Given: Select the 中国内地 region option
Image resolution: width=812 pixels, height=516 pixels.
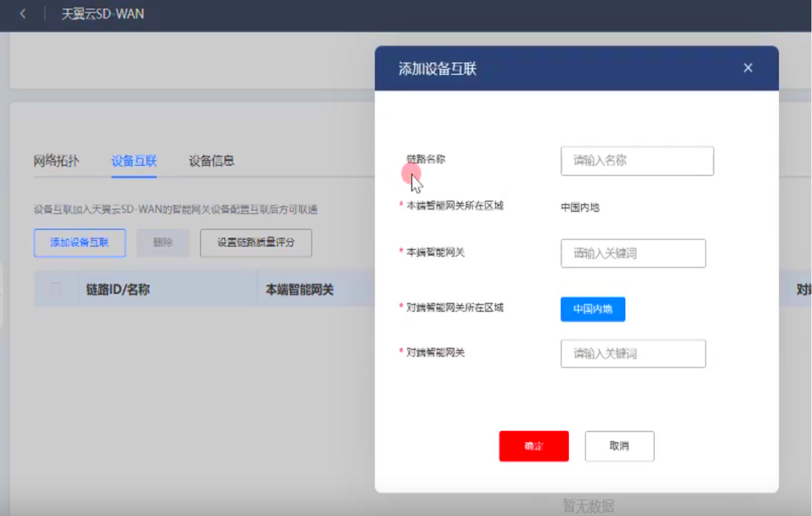Looking at the screenshot, I should pos(592,309).
